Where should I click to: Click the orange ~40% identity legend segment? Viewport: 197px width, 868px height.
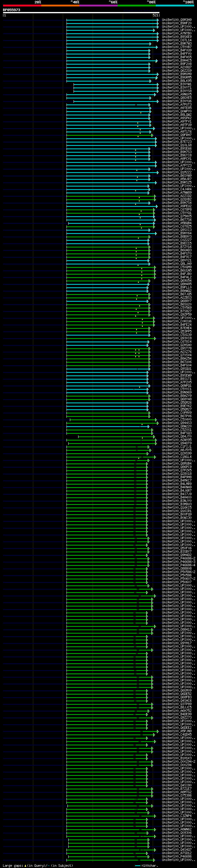(60, 6)
